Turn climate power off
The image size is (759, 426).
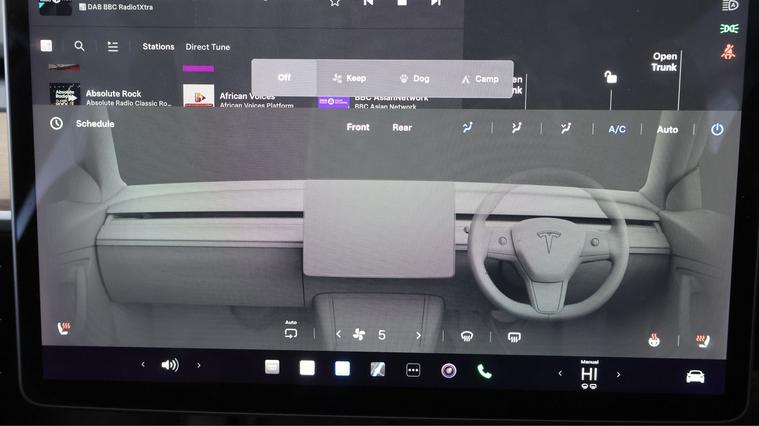pyautogui.click(x=717, y=129)
